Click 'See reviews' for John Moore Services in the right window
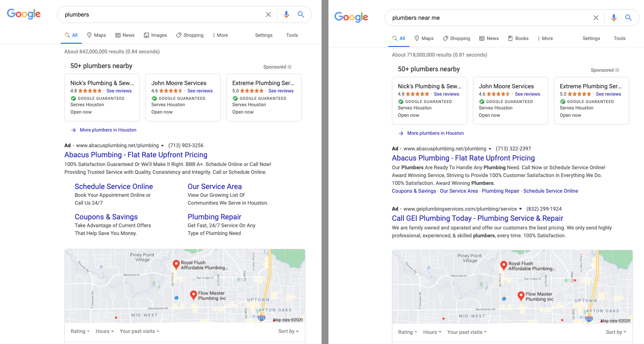 tap(528, 94)
